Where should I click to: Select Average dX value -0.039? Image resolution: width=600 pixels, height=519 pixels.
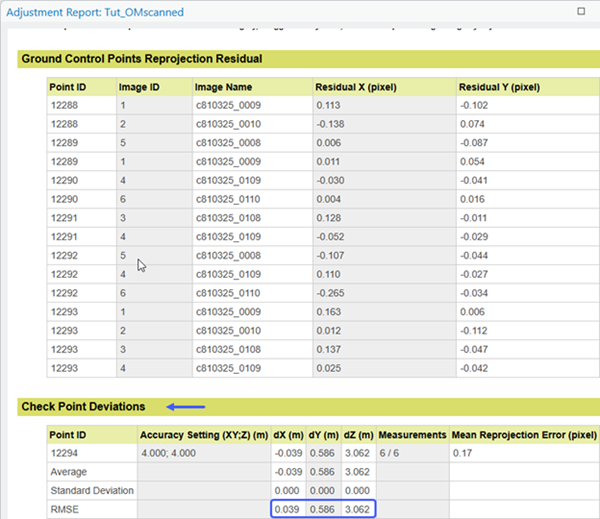click(289, 472)
